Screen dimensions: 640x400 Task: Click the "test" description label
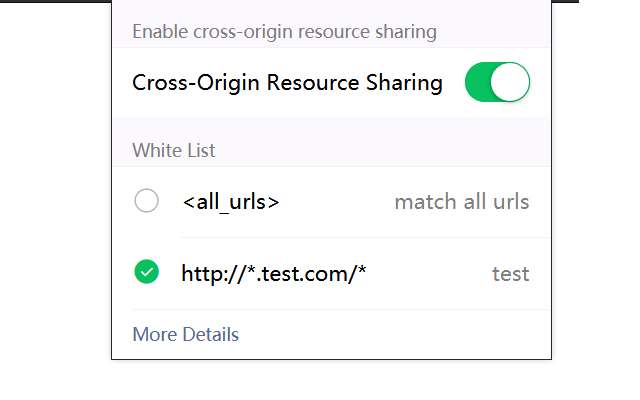pos(511,273)
